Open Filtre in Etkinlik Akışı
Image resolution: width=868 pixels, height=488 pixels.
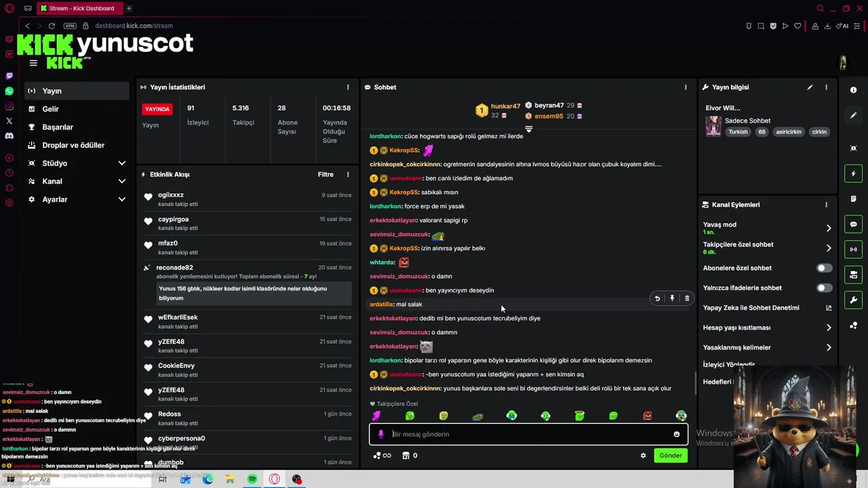coord(325,174)
